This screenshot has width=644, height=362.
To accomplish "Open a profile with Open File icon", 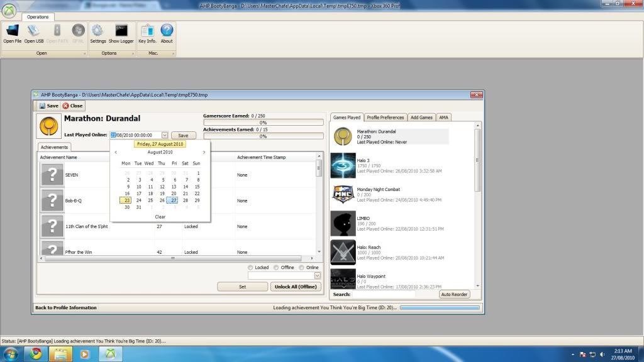I will tap(13, 31).
